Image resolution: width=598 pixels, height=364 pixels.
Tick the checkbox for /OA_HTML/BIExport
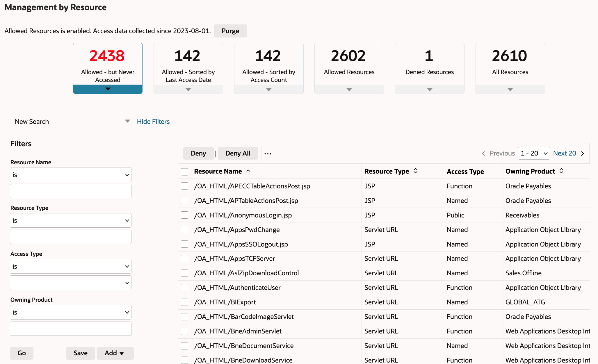(184, 302)
